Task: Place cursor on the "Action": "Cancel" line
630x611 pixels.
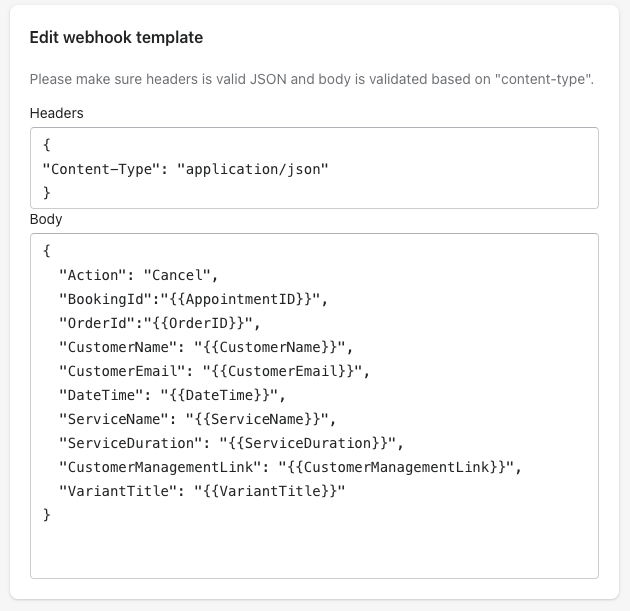Action: pos(138,275)
